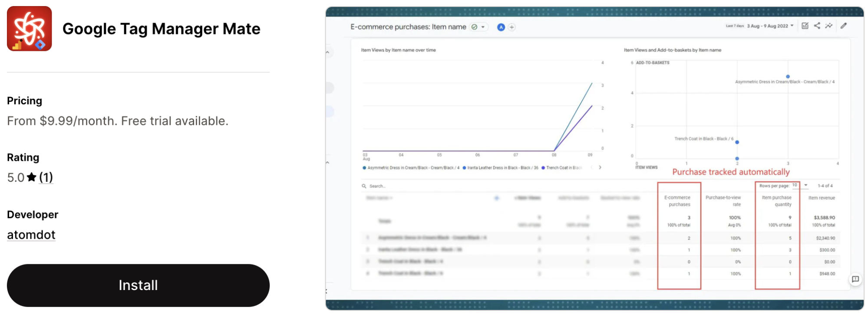Click the pencil customize report icon

[x=844, y=26]
